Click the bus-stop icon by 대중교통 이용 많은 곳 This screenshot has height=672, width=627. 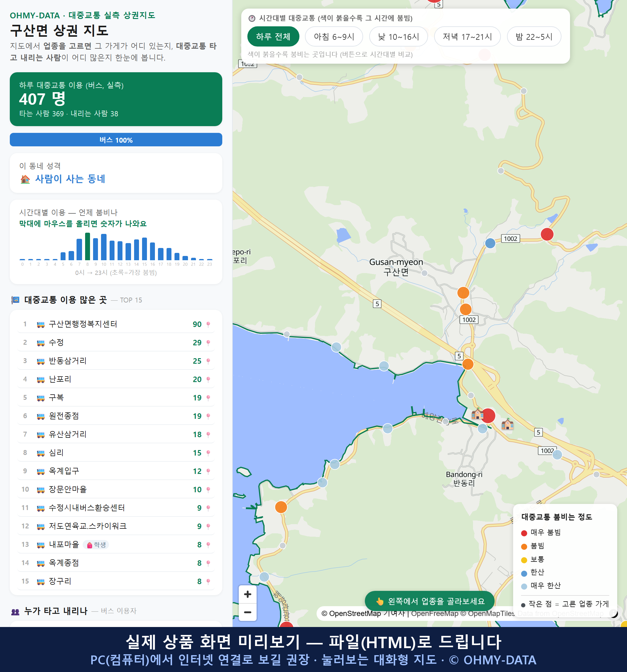[x=15, y=300]
